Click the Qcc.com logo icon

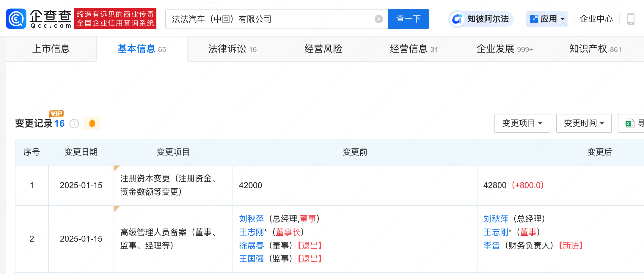coord(16,19)
